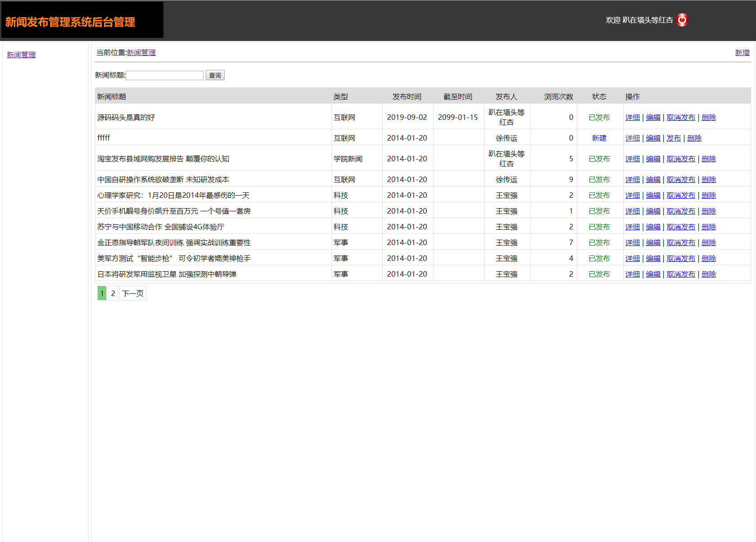Image resolution: width=756 pixels, height=542 pixels.
Task: Click the 新闻管理 breadcrumb link
Action: [x=141, y=52]
